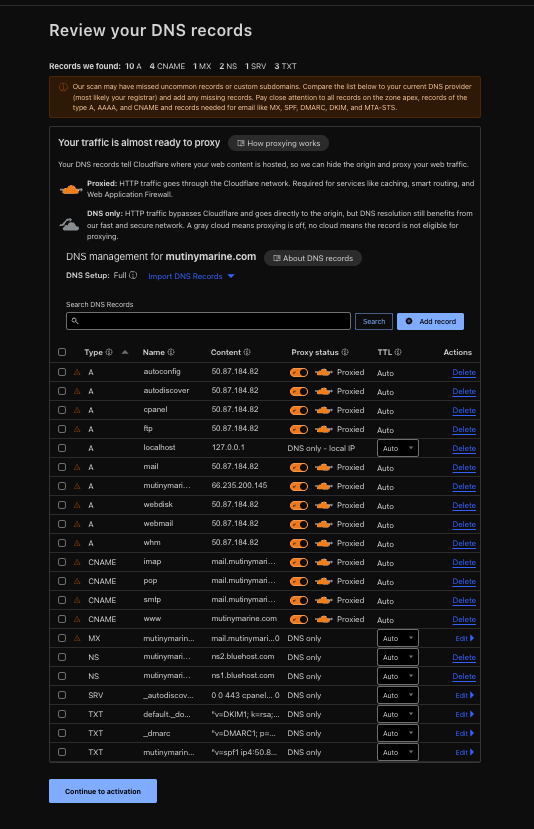Delete the cpanel A record
Viewport: 534px width, 829px height.
[x=464, y=410]
